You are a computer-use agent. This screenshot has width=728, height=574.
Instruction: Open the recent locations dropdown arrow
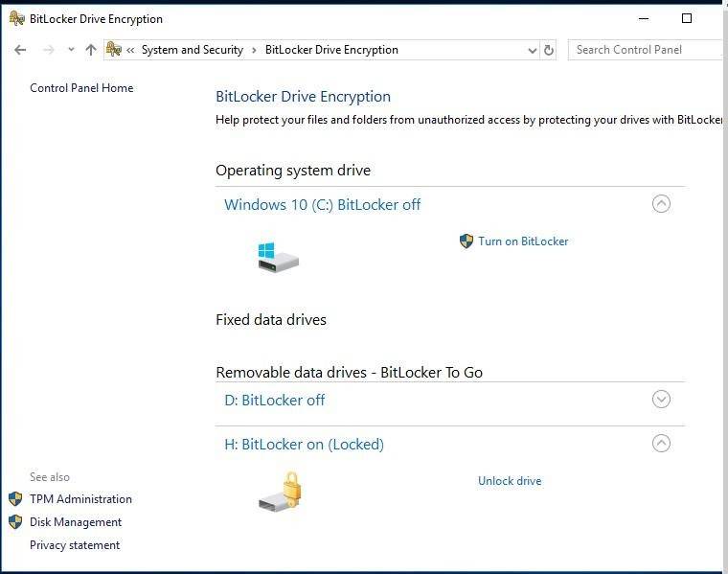point(71,49)
